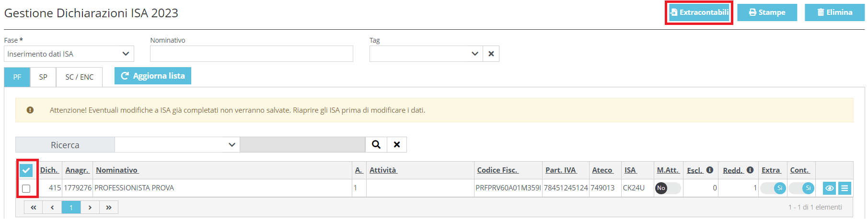Screen dimensions: 868x223
Task: Show info icon next to Redd. column
Action: (750, 170)
